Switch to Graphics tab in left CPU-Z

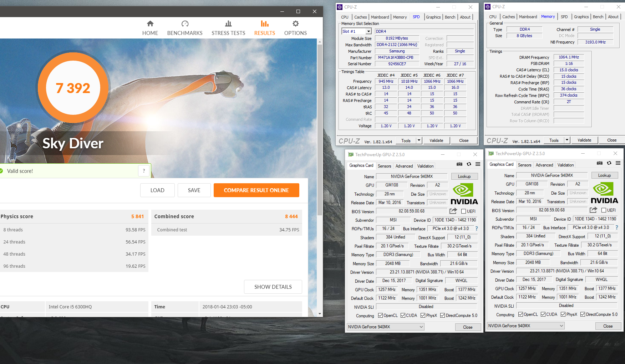click(x=433, y=17)
